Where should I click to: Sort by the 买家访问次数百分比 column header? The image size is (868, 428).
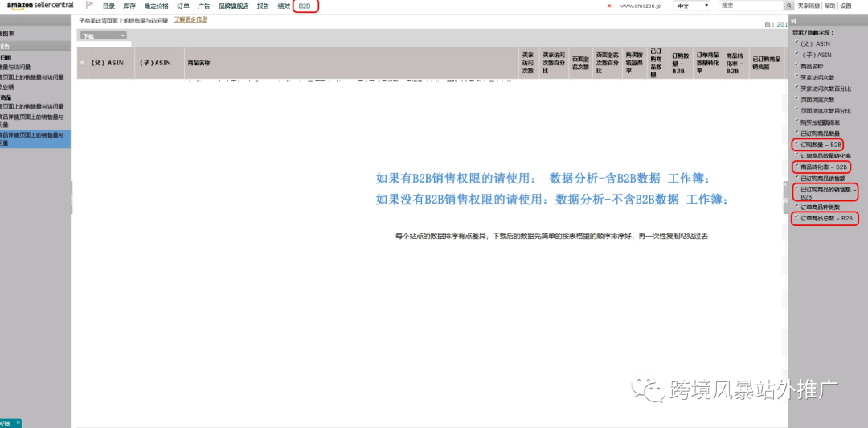click(x=554, y=64)
